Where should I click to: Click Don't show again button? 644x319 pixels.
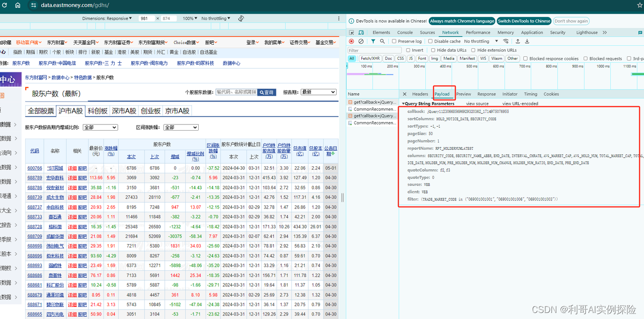pyautogui.click(x=571, y=21)
